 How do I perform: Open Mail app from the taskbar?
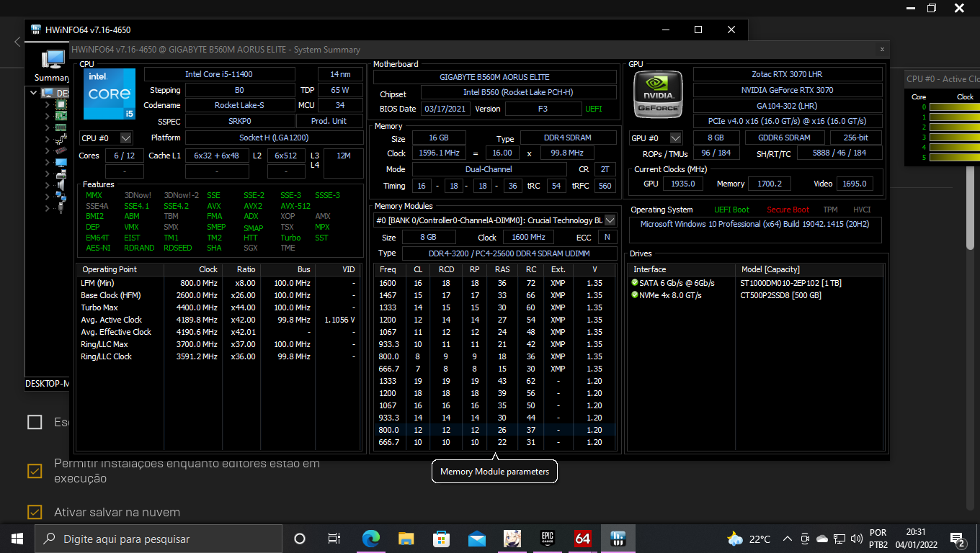[x=477, y=539]
